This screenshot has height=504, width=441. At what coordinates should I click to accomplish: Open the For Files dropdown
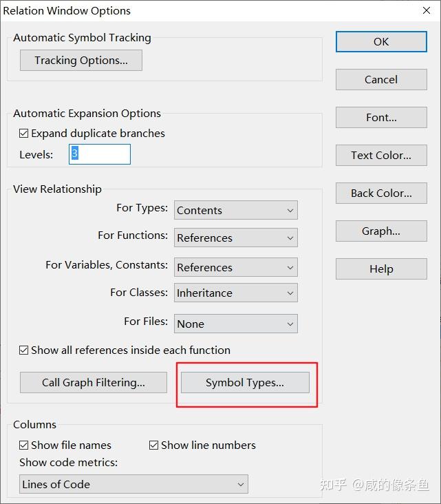tap(235, 324)
